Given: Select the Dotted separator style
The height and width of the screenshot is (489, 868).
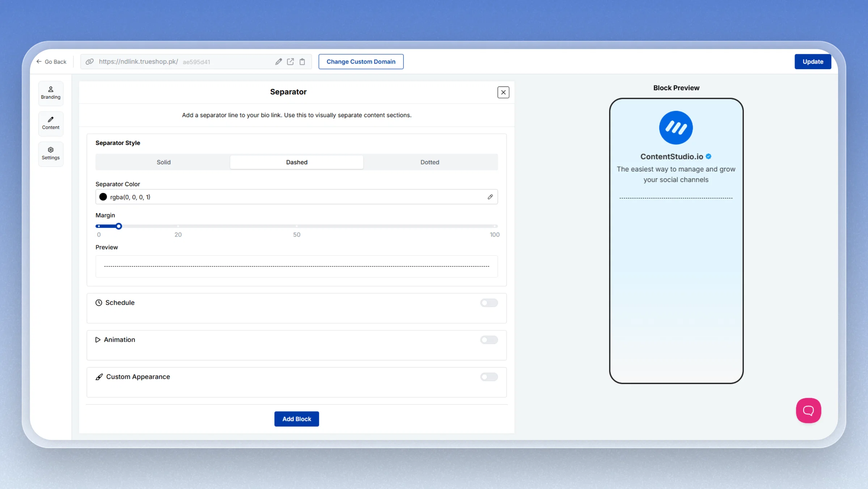Looking at the screenshot, I should (430, 162).
